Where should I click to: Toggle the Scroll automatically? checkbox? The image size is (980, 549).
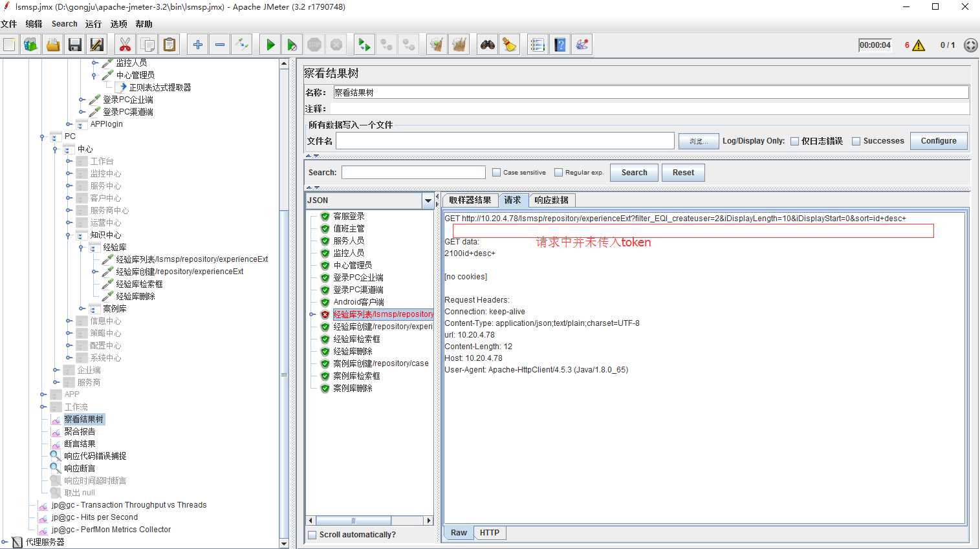(312, 535)
